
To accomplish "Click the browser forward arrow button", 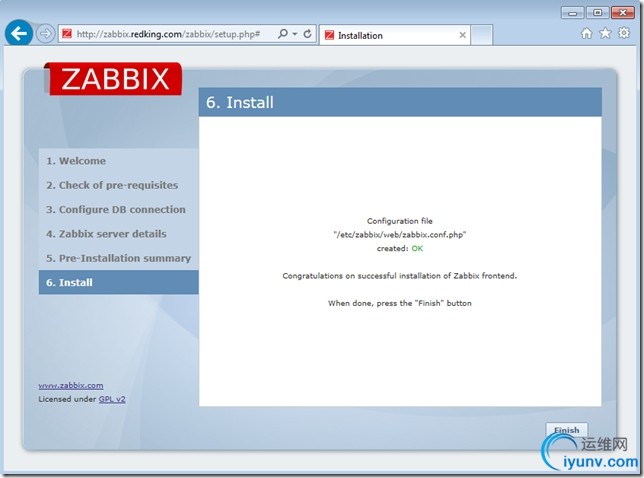I will point(45,34).
